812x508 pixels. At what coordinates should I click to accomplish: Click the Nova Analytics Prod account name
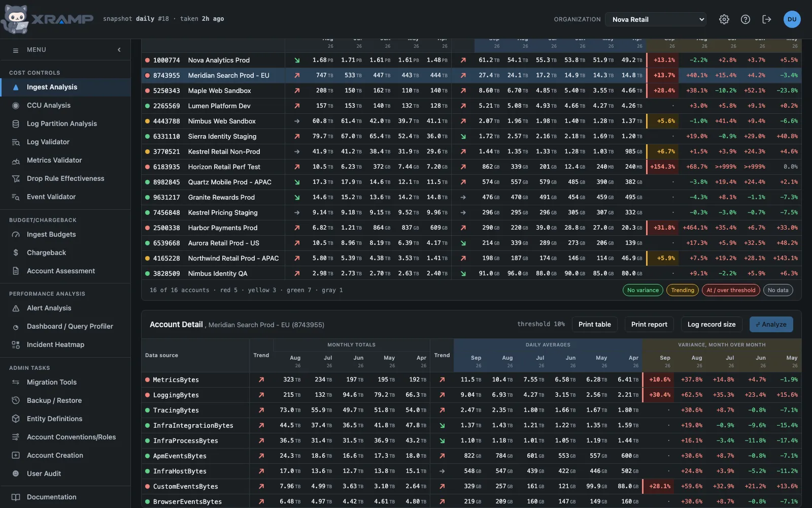219,60
